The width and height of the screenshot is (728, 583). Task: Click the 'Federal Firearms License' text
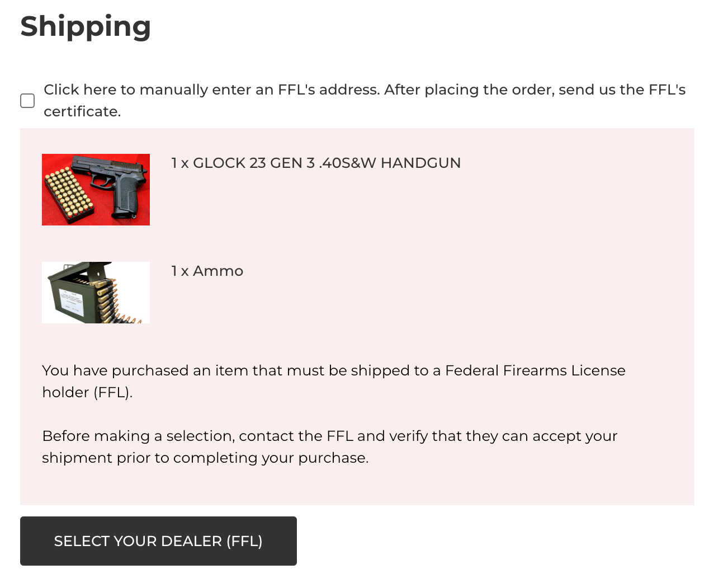point(535,370)
